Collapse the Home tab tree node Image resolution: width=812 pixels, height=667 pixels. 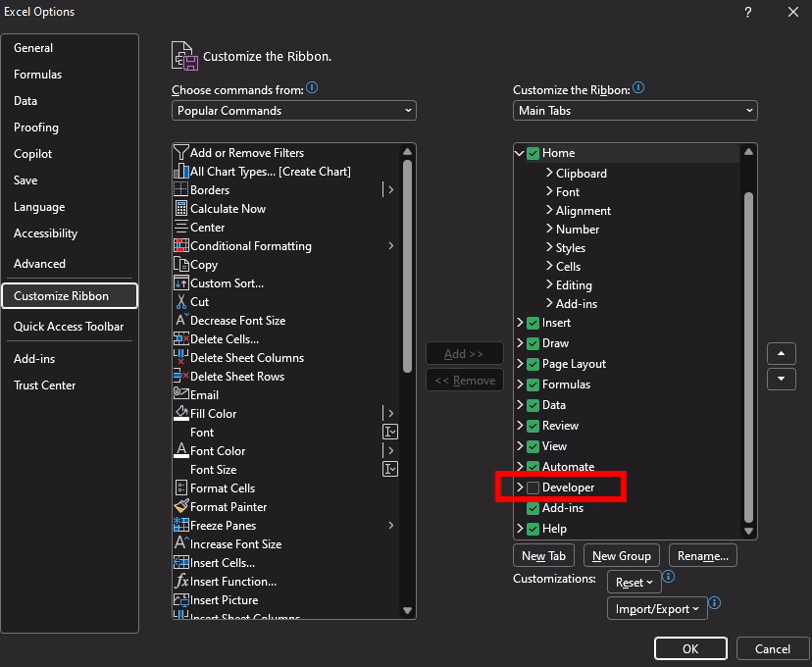(520, 153)
